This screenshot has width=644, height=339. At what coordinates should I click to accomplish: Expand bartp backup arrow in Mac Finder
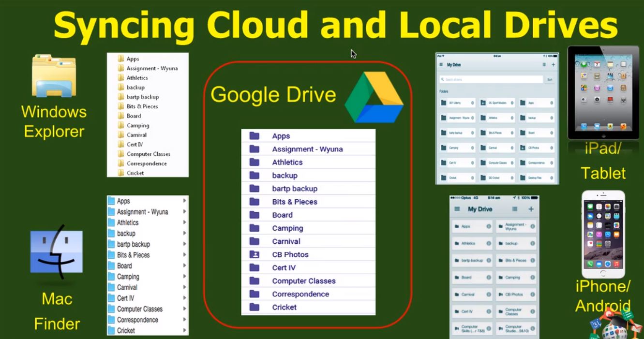pos(184,244)
